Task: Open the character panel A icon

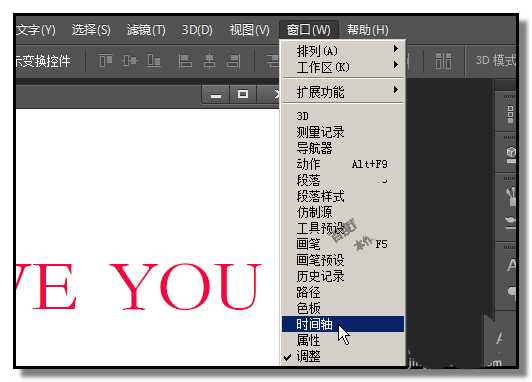Action: (511, 265)
